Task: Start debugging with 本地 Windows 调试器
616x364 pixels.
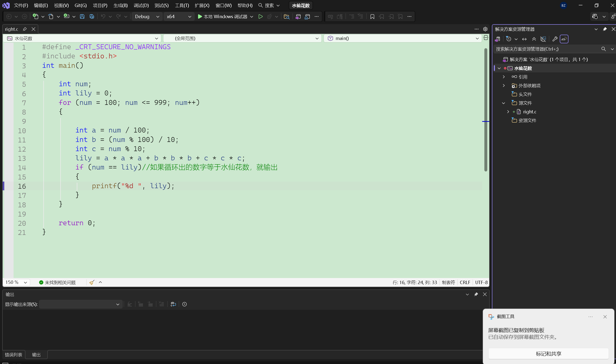Action: click(223, 16)
